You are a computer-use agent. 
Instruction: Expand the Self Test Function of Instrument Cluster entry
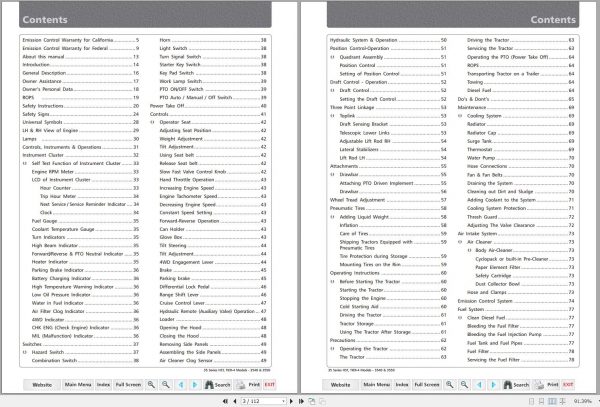pos(25,163)
